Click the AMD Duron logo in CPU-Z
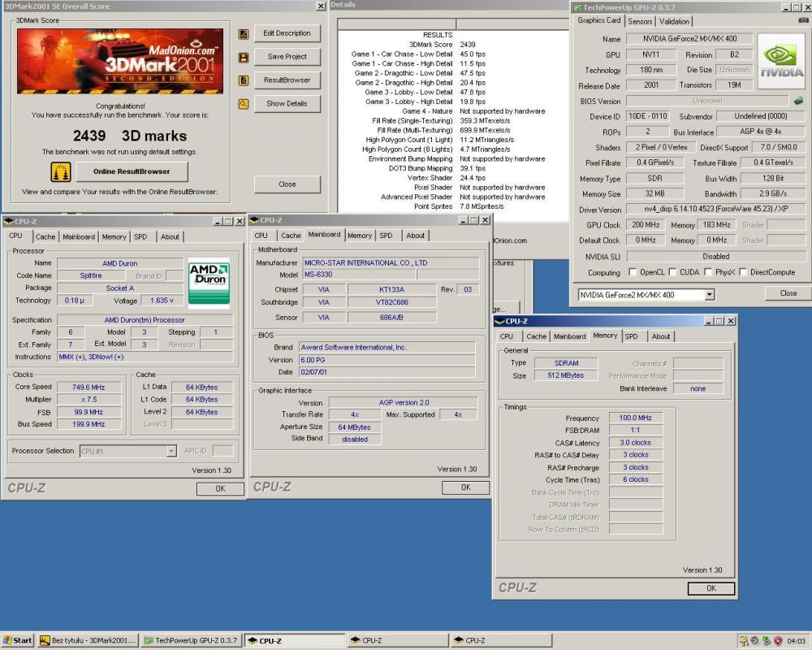The image size is (812, 650). tap(208, 280)
